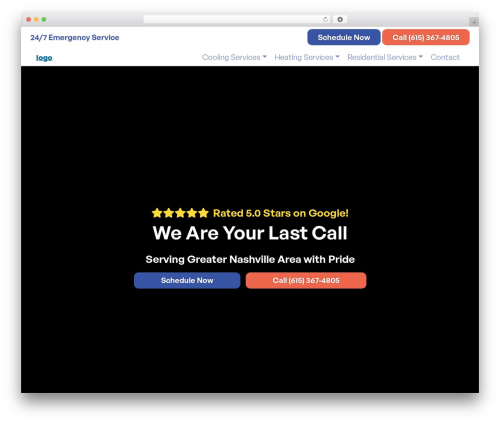
Task: Click the yellow minimize window button
Action: click(36, 20)
